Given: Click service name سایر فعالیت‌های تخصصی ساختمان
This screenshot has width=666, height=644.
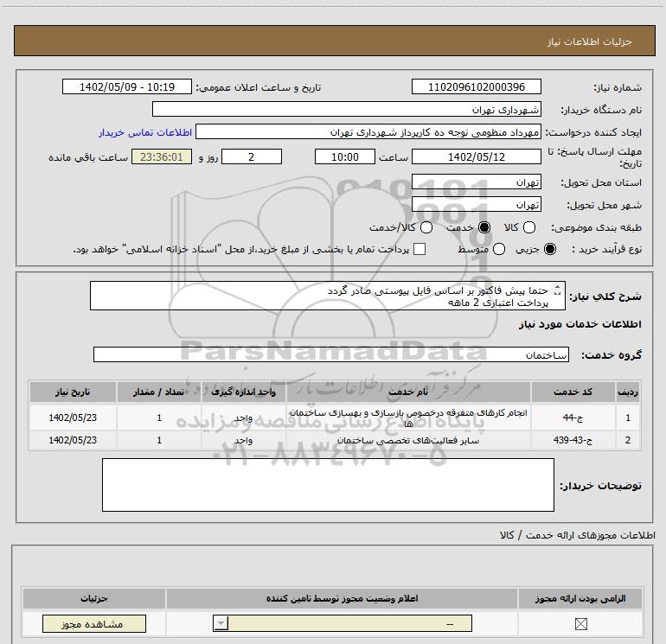Looking at the screenshot, I should 408,440.
